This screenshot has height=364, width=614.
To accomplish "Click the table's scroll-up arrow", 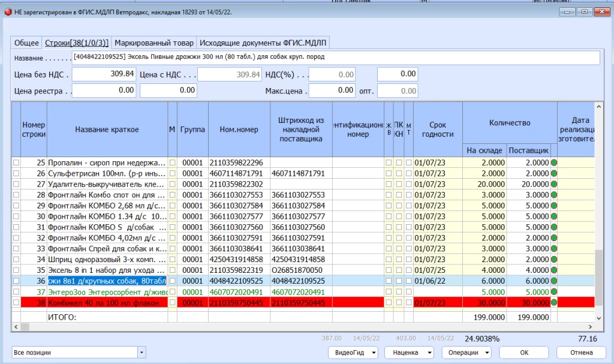I will click(x=598, y=106).
